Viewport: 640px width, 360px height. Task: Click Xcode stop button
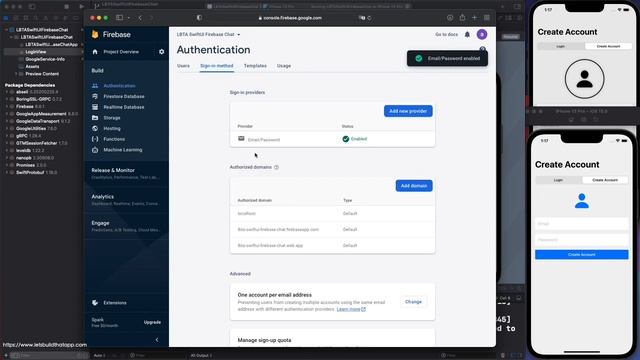(x=67, y=7)
